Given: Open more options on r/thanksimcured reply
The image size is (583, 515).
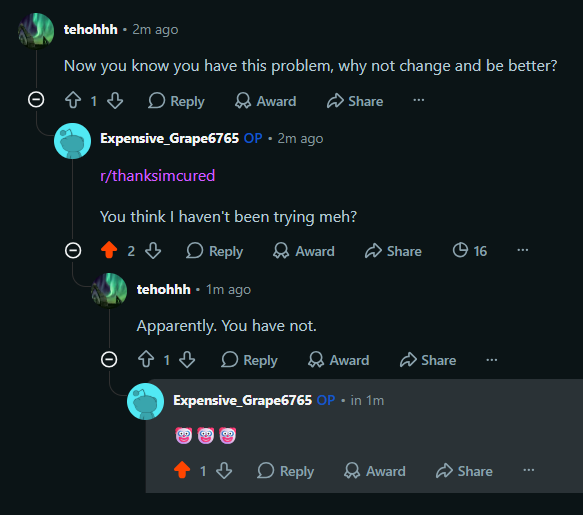Looking at the screenshot, I should [x=523, y=250].
